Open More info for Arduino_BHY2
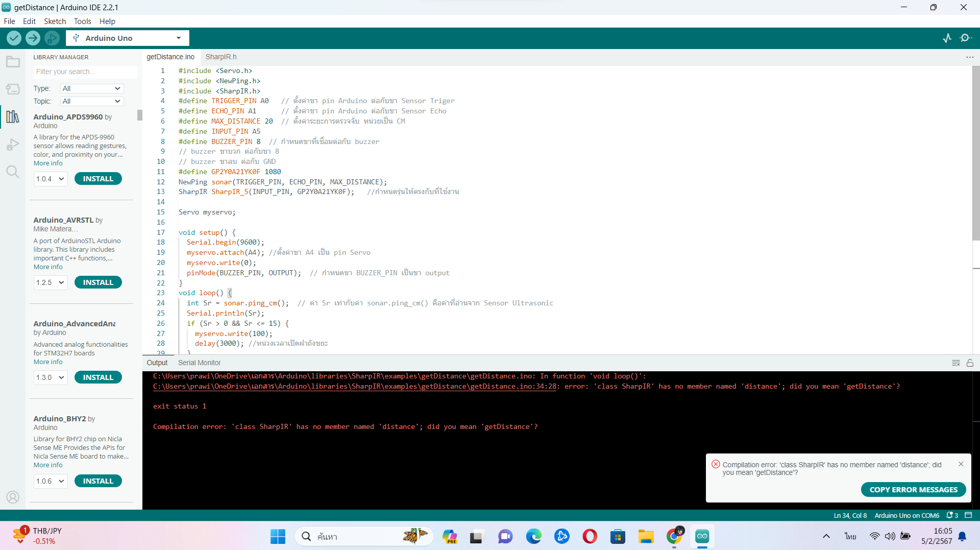Viewport: 980px width, 550px height. [48, 465]
